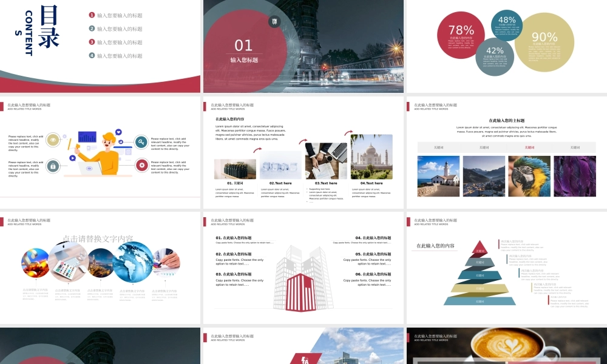Click the teal padlock icon circle
This screenshot has height=364, width=607.
(x=53, y=166)
